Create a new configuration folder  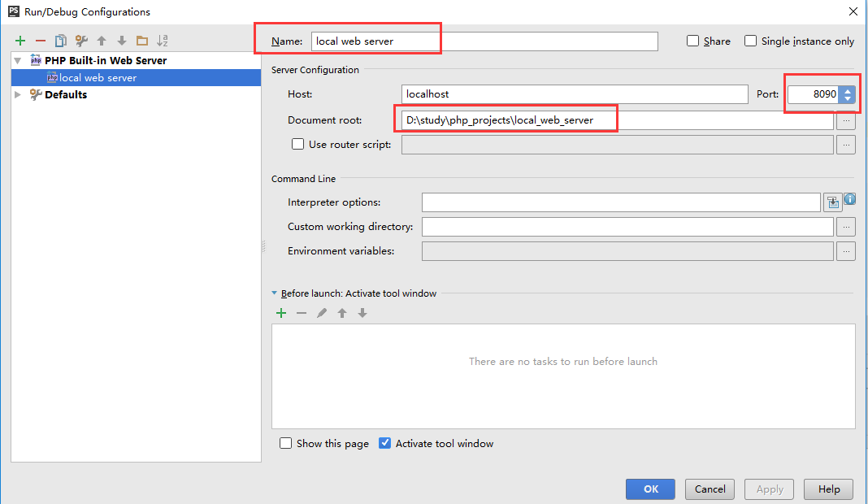click(142, 41)
